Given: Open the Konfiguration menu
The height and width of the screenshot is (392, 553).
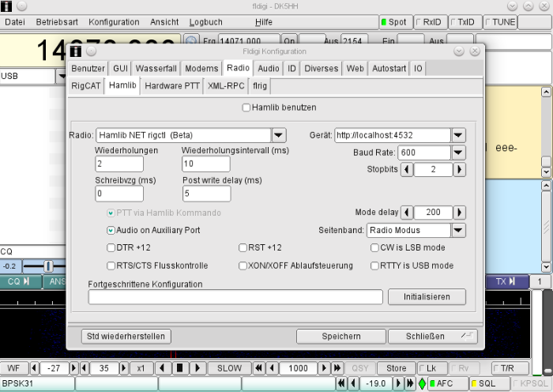Looking at the screenshot, I should [x=114, y=22].
